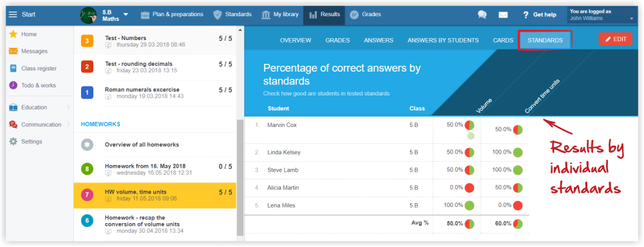The image size is (644, 247).
Task: Open Get help link
Action: click(x=540, y=15)
